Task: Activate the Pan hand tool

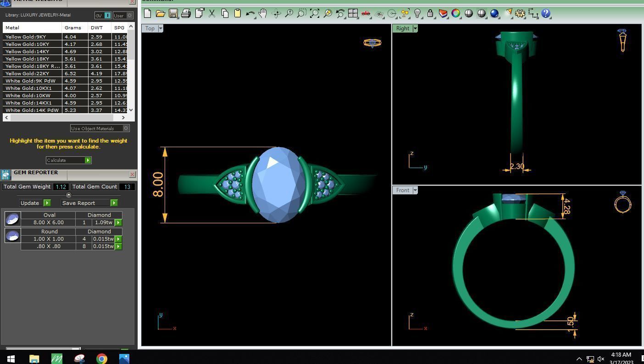Action: click(263, 14)
